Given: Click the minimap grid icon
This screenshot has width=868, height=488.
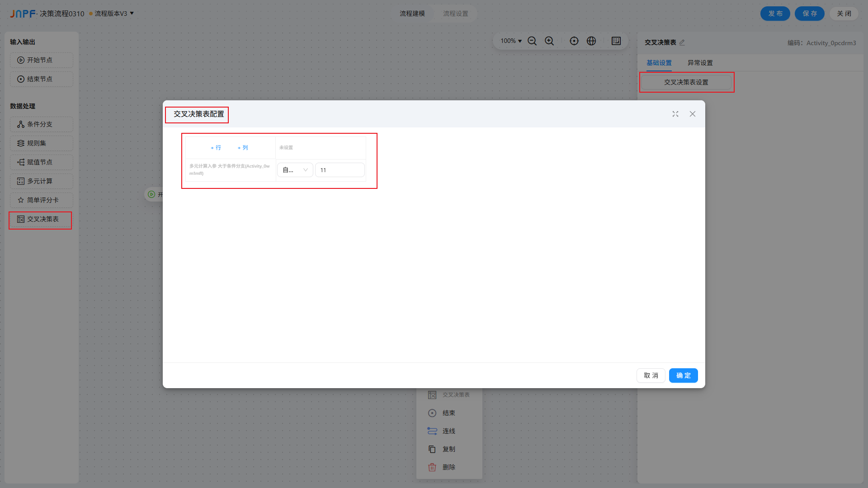Looking at the screenshot, I should tap(616, 41).
